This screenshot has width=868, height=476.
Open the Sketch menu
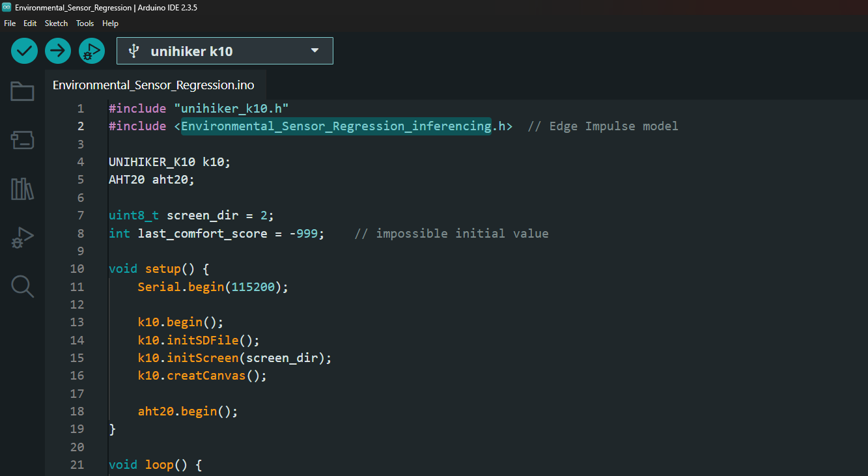pos(56,23)
